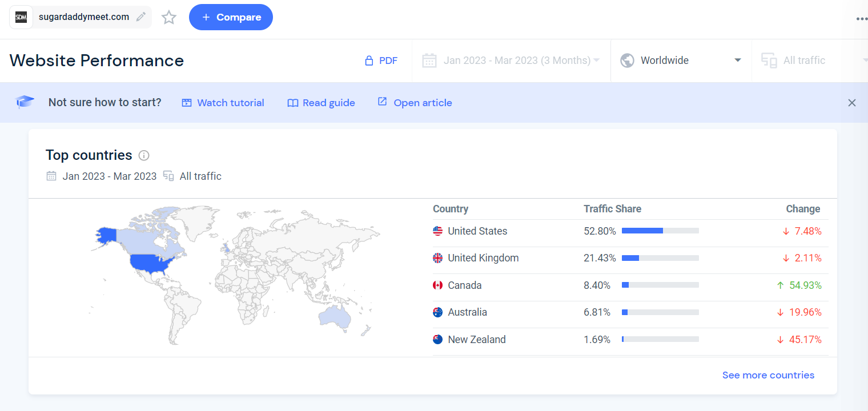This screenshot has height=411, width=868.
Task: Click the United States traffic share bar
Action: (x=660, y=231)
